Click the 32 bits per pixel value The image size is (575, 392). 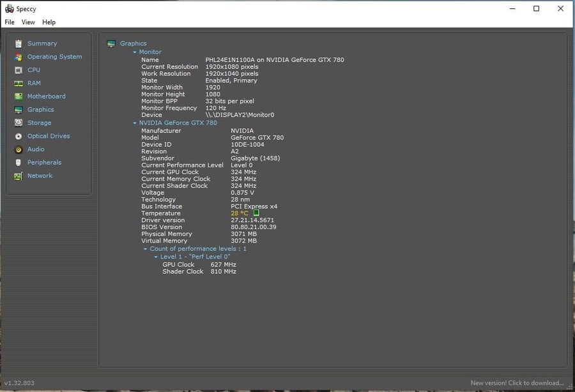click(229, 101)
